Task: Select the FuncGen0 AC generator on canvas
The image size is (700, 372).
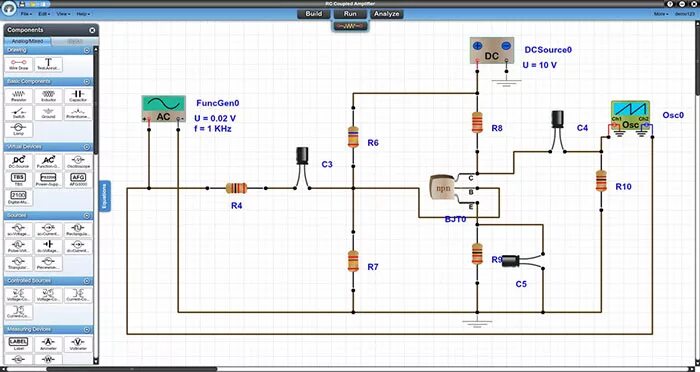Action: click(163, 109)
